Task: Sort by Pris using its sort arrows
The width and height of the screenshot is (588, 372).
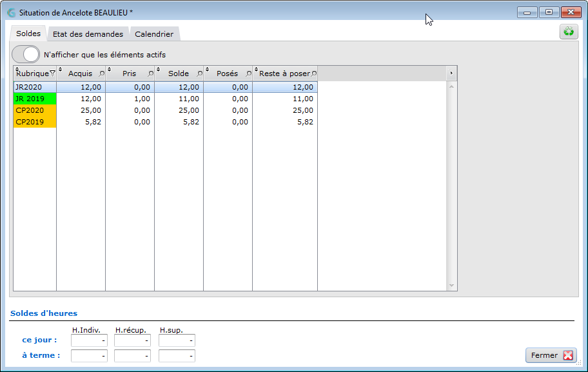Action: [109, 69]
